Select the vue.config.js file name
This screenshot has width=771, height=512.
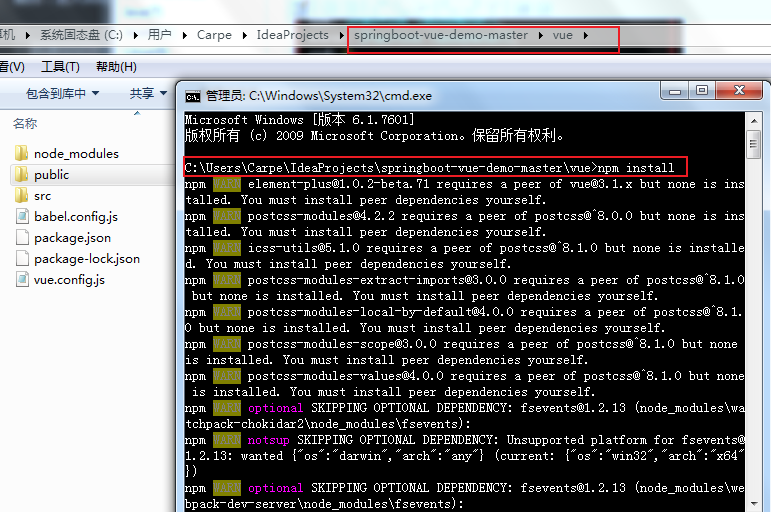click(x=69, y=280)
